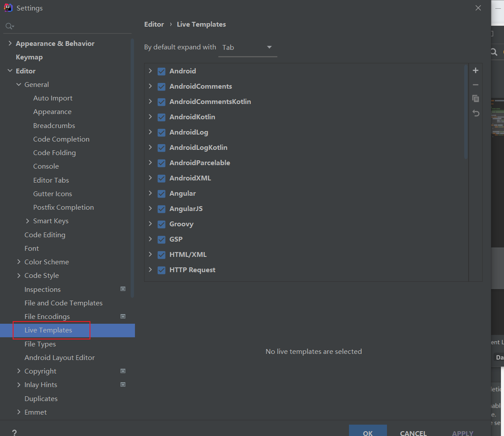Expand the Android template group
504x436 pixels.
150,71
